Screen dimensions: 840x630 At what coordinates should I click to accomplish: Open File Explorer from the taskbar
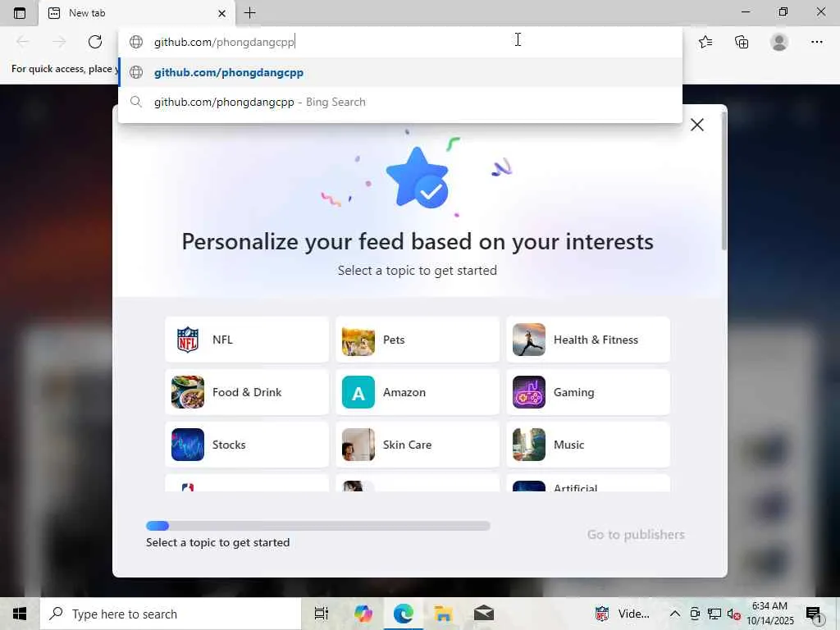(443, 614)
